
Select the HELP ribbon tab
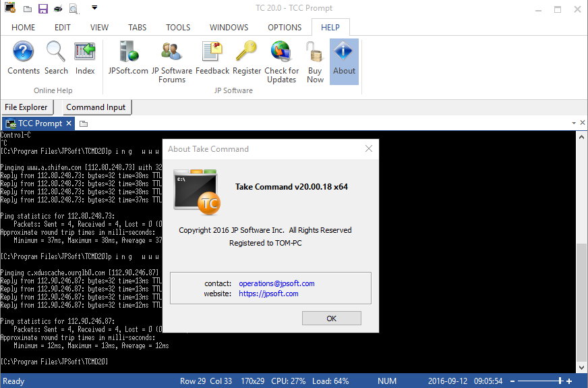click(330, 28)
